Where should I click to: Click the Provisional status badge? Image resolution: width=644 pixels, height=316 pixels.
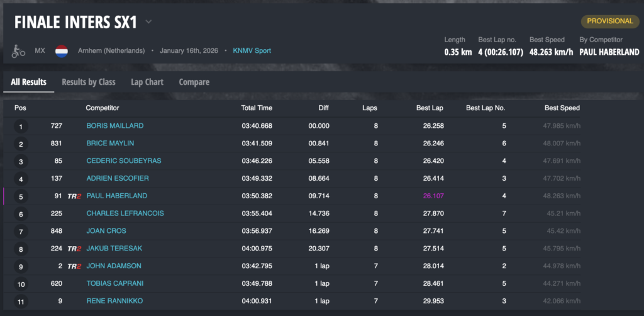point(609,21)
